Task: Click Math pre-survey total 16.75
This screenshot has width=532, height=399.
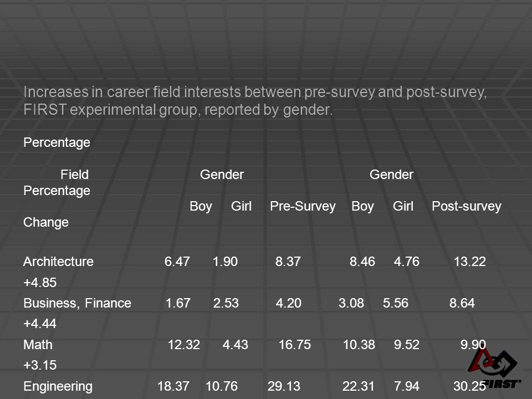Action: pos(295,345)
